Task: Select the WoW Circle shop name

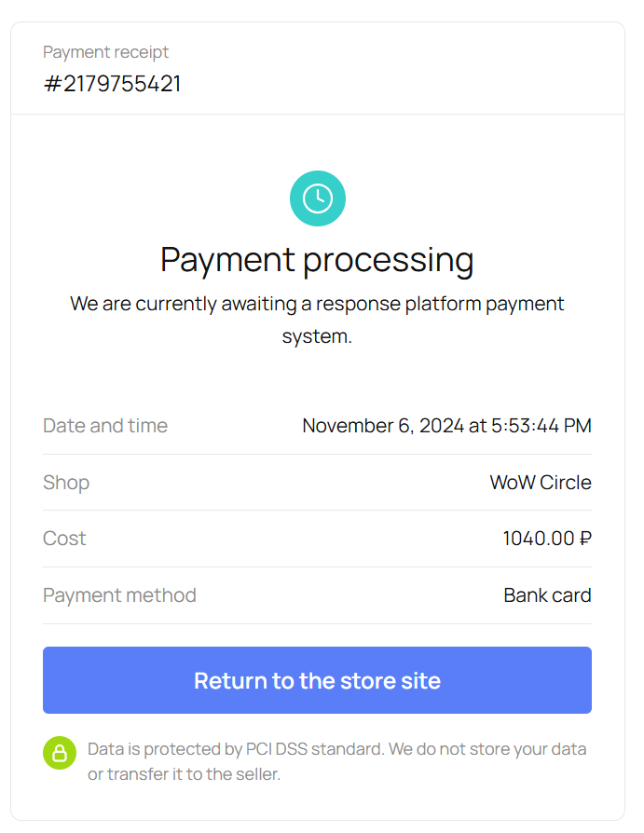Action: point(541,483)
